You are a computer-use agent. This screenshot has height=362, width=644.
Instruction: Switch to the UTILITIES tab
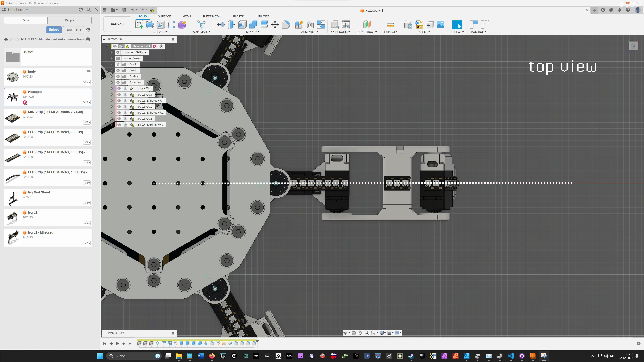[x=263, y=16]
